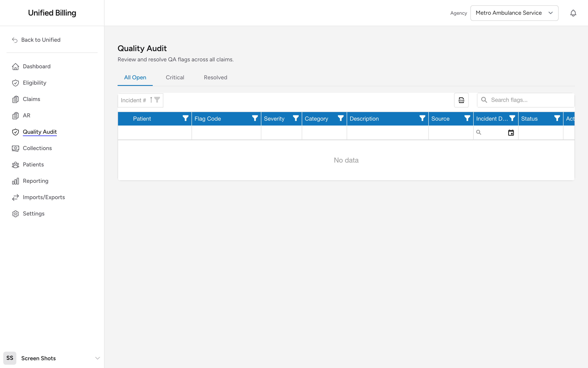Expand the Screen Shots user menu chevron

(97, 358)
